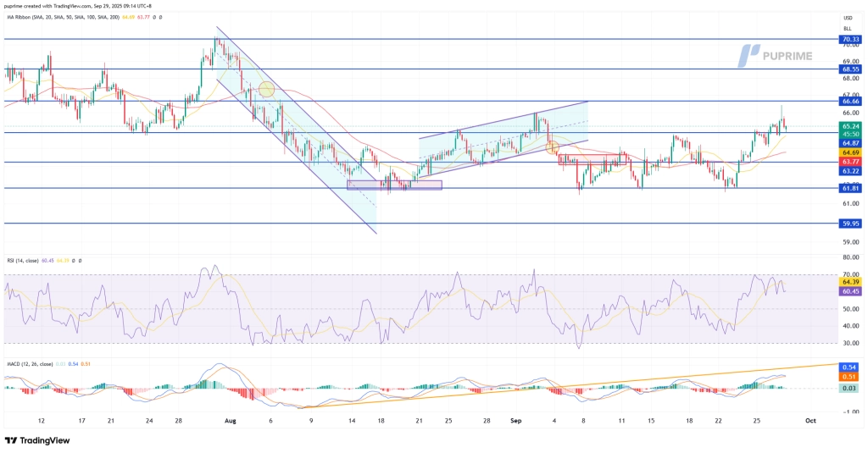The height and width of the screenshot is (453, 868).
Task: Click the red 63.77 moving average label
Action: click(x=850, y=161)
